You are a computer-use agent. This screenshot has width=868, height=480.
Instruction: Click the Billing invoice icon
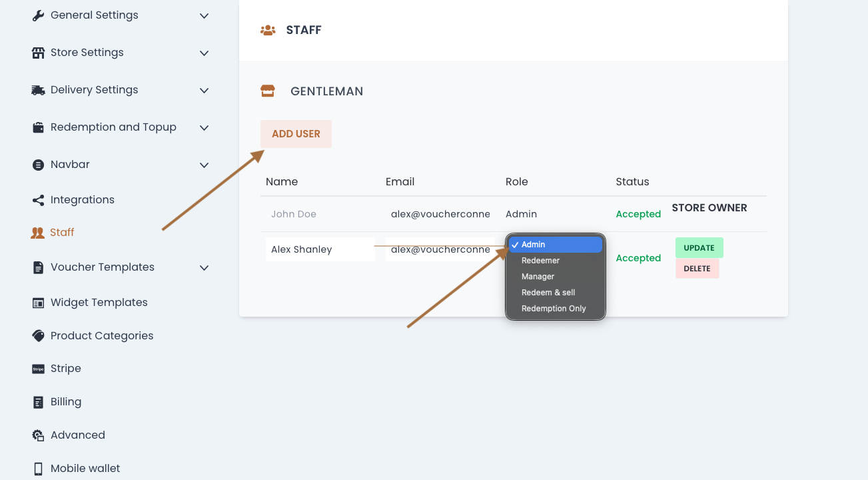point(38,402)
